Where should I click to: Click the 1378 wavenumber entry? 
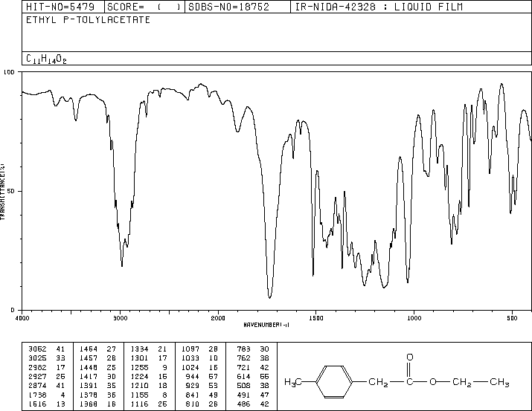pos(89,395)
